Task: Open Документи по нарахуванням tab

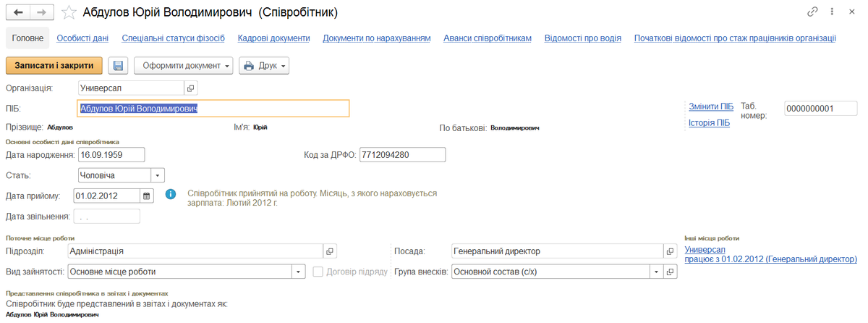Action: [x=377, y=38]
